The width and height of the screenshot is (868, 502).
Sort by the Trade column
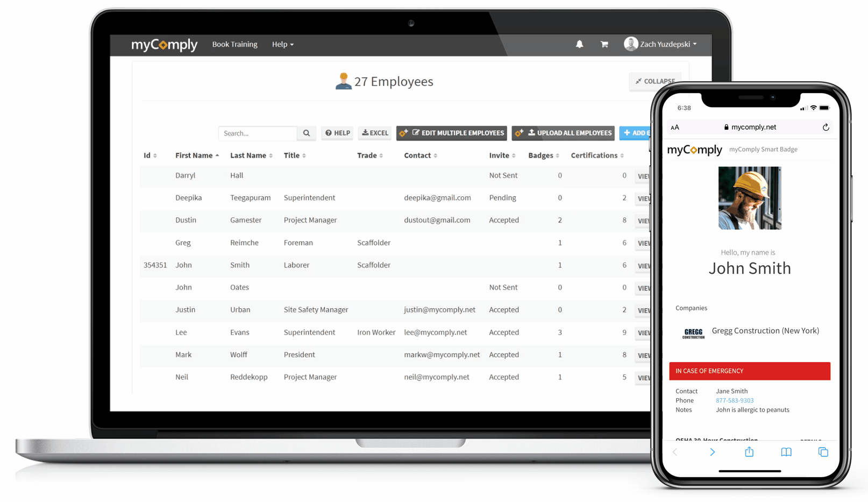coord(370,155)
